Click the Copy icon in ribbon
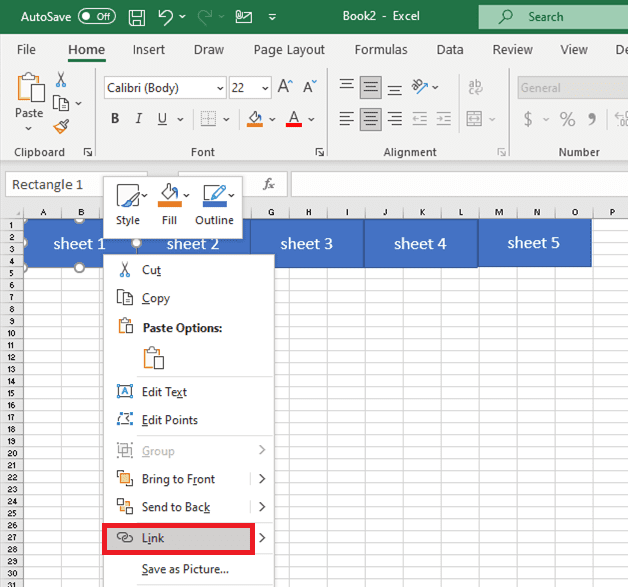This screenshot has height=587, width=628. pos(61,103)
